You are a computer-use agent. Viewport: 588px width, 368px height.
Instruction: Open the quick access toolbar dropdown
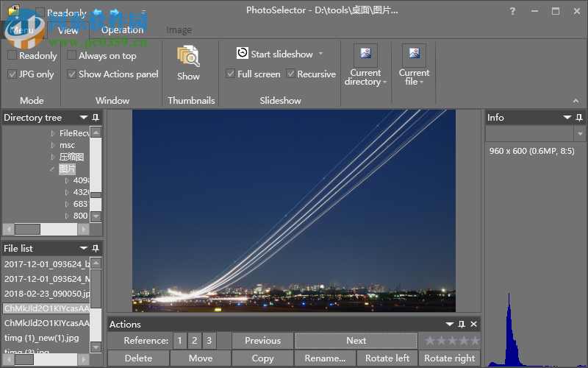(143, 13)
